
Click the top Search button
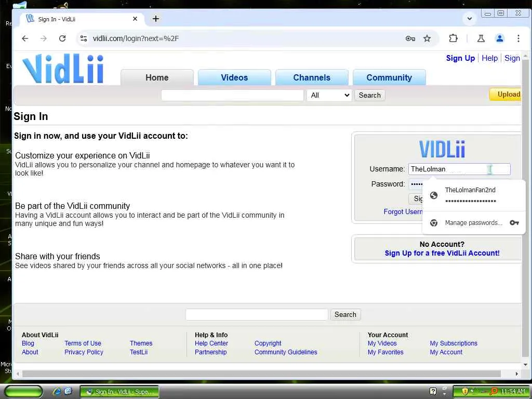(x=369, y=95)
